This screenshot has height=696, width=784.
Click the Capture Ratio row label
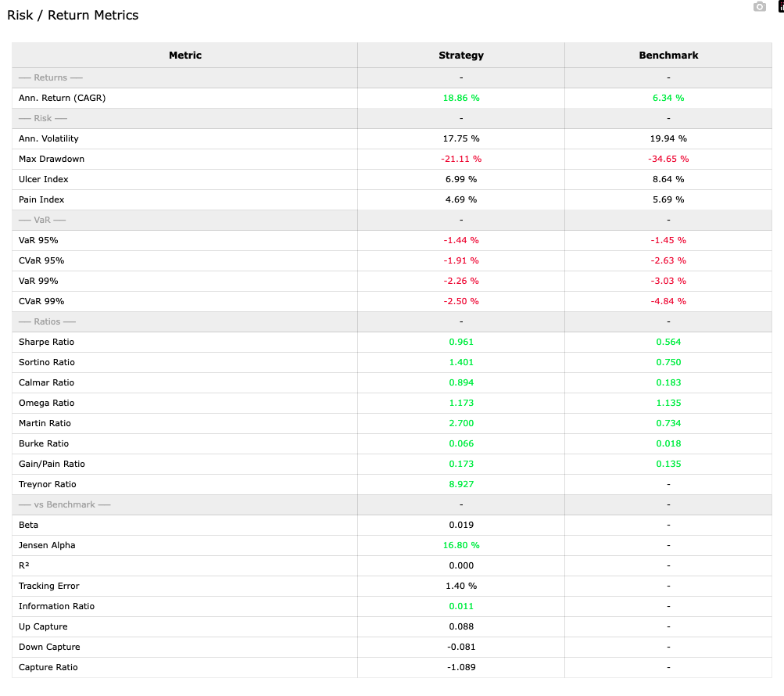point(48,667)
